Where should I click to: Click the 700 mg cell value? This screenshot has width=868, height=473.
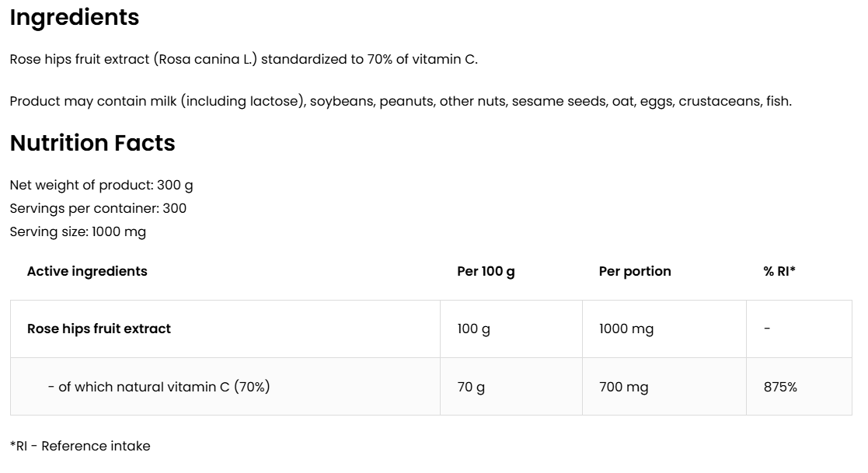623,386
